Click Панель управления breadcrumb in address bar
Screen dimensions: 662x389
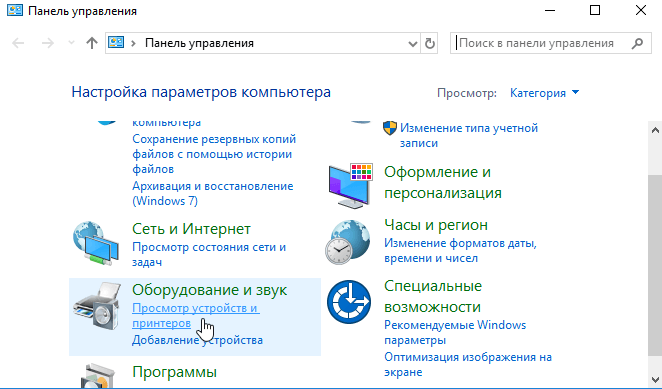pos(199,43)
